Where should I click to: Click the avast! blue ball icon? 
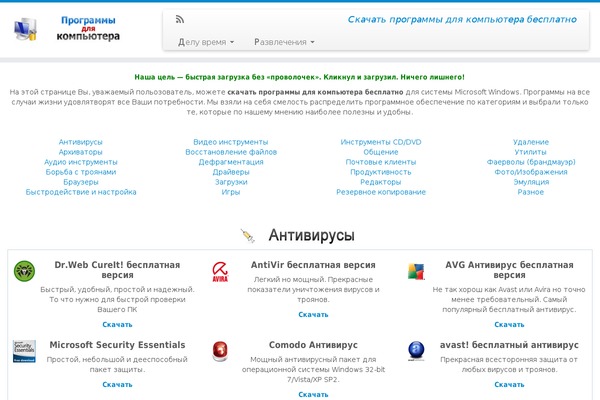(x=416, y=351)
